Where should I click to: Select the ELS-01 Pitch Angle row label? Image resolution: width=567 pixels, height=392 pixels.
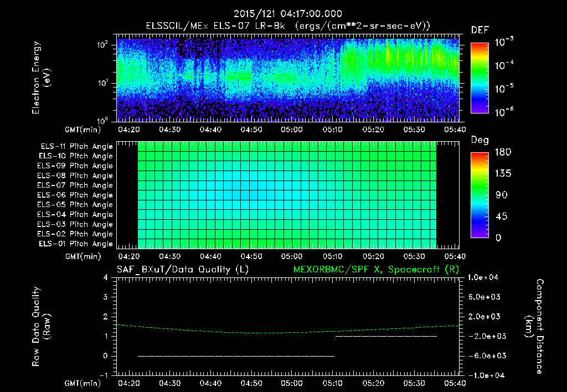(x=76, y=244)
